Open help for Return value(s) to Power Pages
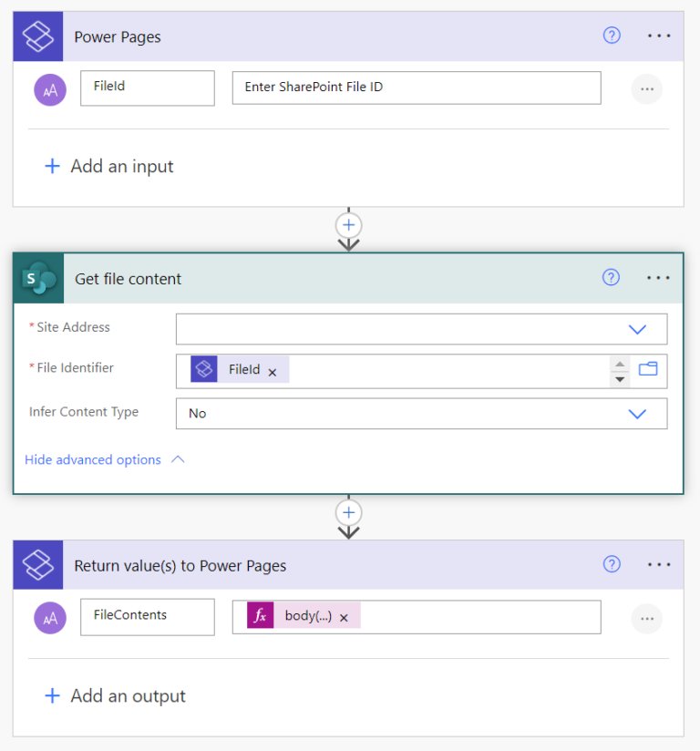Image resolution: width=700 pixels, height=751 pixels. [612, 564]
